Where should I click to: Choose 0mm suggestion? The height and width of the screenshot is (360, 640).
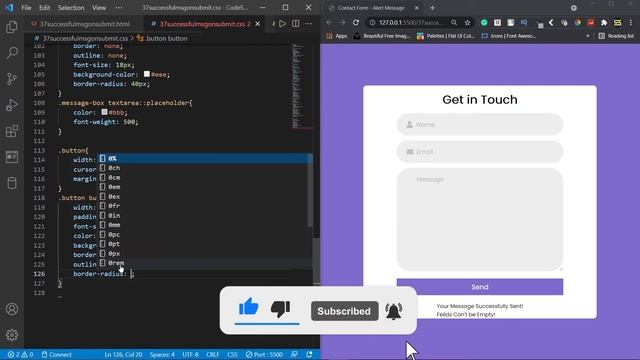pyautogui.click(x=204, y=225)
